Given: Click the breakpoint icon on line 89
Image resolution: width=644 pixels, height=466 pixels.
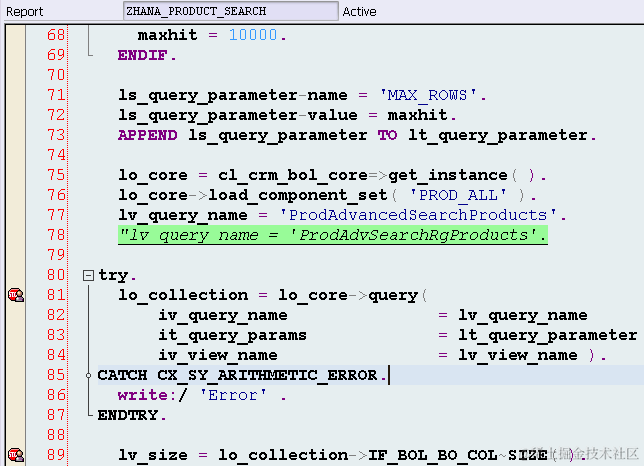Looking at the screenshot, I should tap(16, 455).
